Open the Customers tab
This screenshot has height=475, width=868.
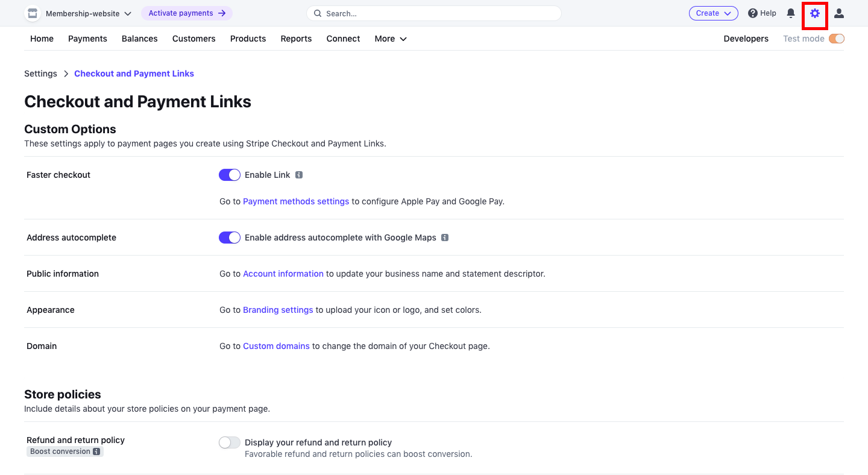pyautogui.click(x=193, y=39)
